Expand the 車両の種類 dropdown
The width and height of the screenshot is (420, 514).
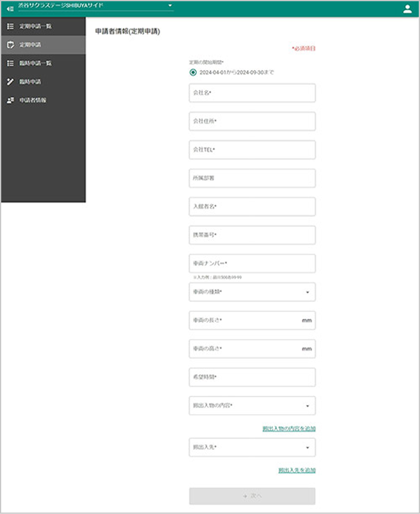[307, 292]
